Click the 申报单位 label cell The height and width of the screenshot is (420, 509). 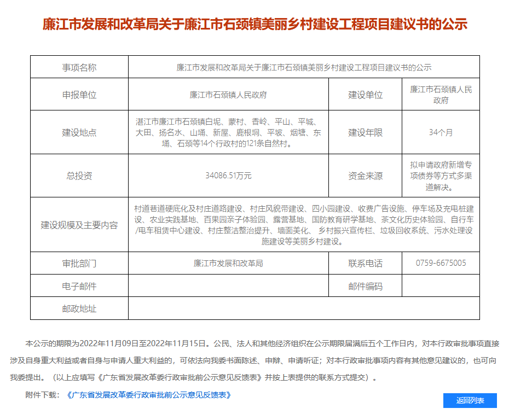coord(79,95)
